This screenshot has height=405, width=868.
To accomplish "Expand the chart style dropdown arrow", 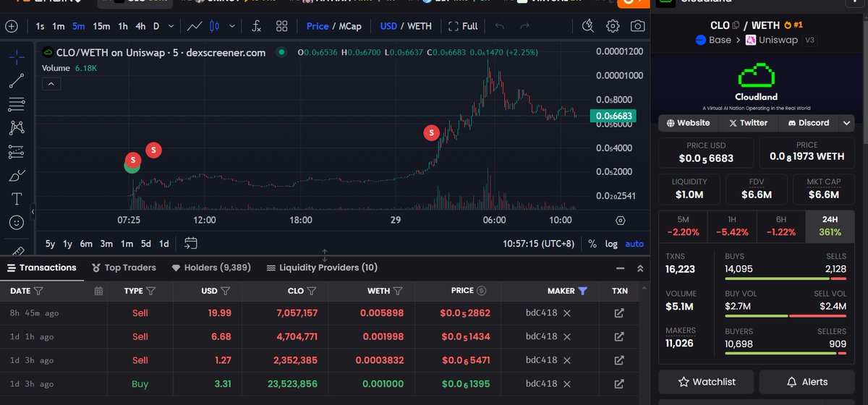I will pyautogui.click(x=232, y=26).
